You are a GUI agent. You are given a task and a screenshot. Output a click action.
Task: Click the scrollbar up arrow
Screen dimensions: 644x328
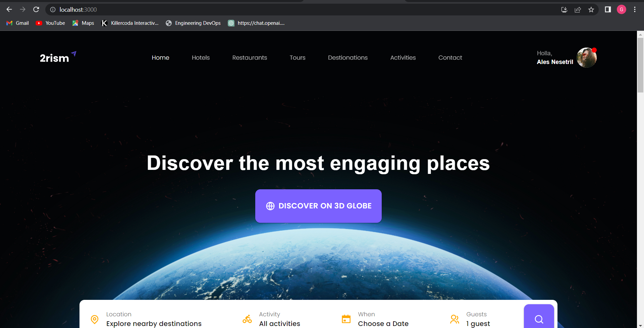point(640,34)
